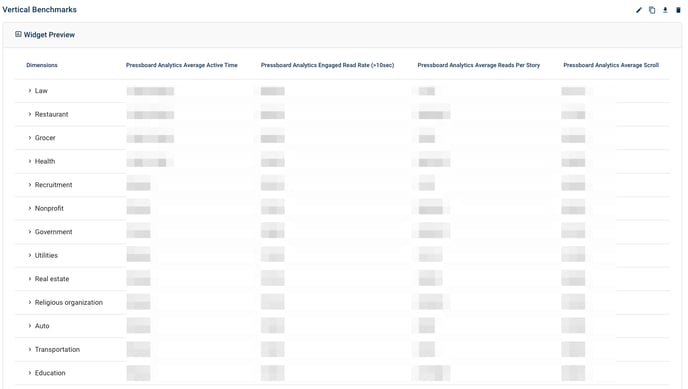Click the edit pencil icon
This screenshot has width=688, height=389.
[639, 10]
